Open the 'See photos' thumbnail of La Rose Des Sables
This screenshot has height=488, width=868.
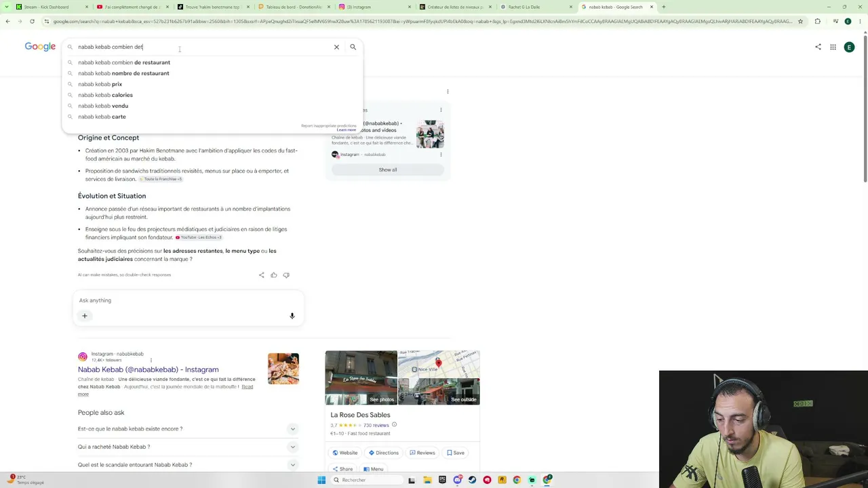click(361, 378)
